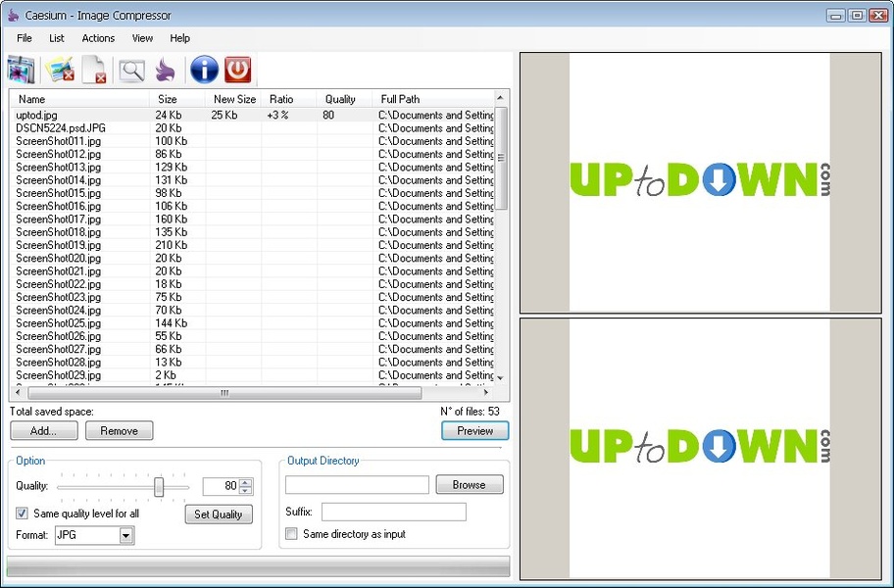This screenshot has width=894, height=588.
Task: Decrease quality with spinner down arrow
Action: click(246, 490)
